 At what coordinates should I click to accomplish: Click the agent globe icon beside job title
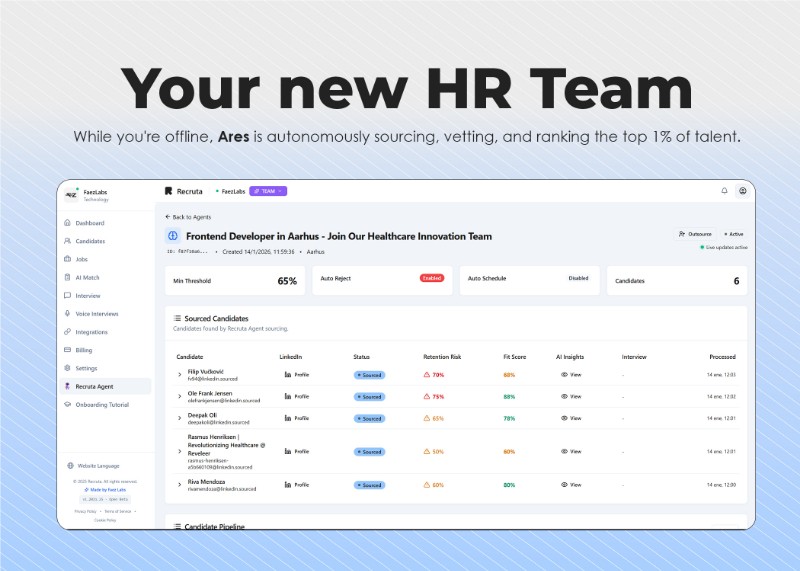tap(172, 236)
